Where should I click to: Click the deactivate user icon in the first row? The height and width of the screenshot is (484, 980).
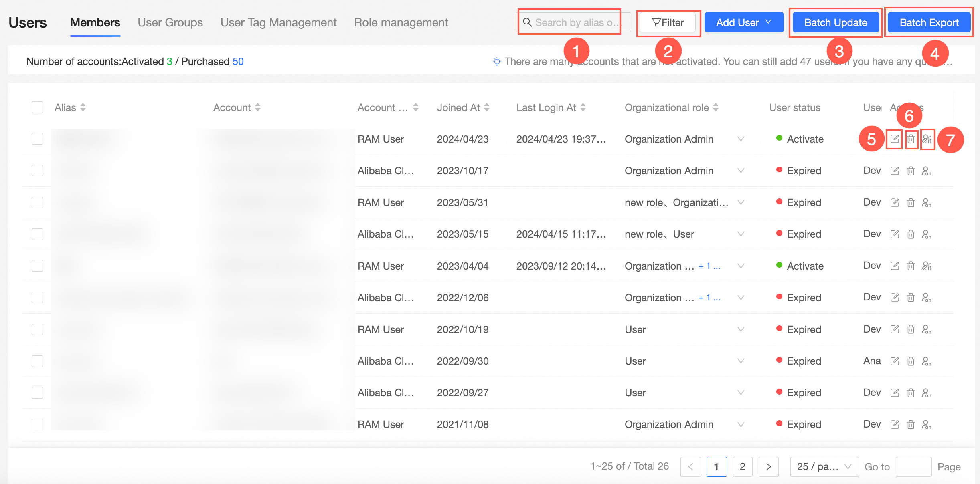(927, 139)
